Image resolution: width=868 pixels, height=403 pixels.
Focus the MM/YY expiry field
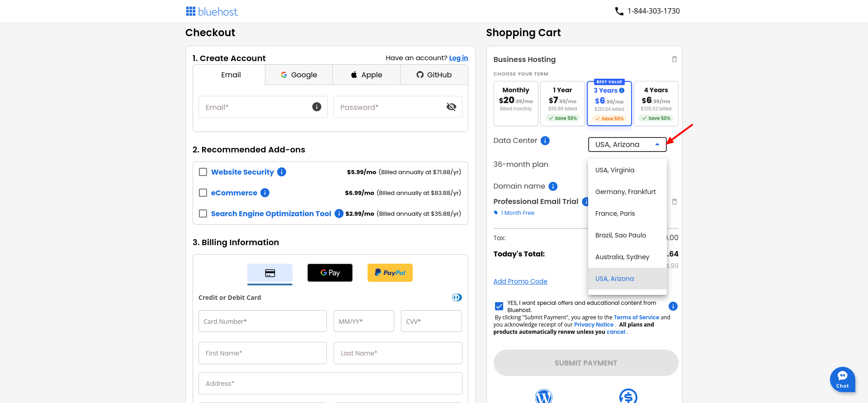coord(364,321)
